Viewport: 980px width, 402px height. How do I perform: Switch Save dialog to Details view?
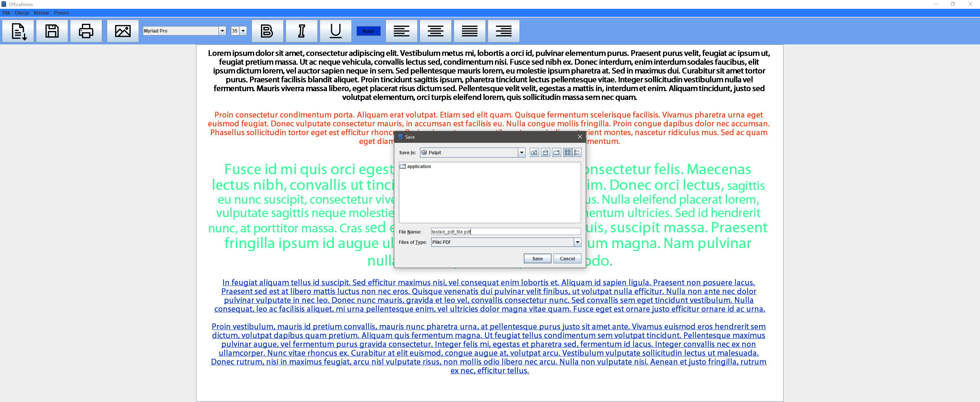coord(577,153)
